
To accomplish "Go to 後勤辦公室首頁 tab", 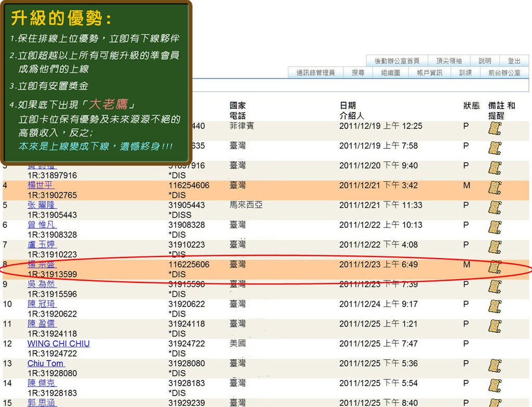I will (396, 61).
